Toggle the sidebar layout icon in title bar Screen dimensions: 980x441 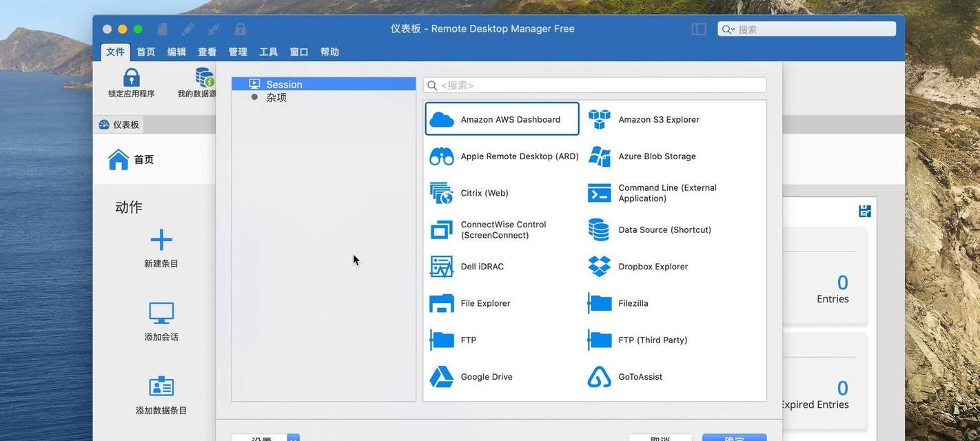click(699, 29)
